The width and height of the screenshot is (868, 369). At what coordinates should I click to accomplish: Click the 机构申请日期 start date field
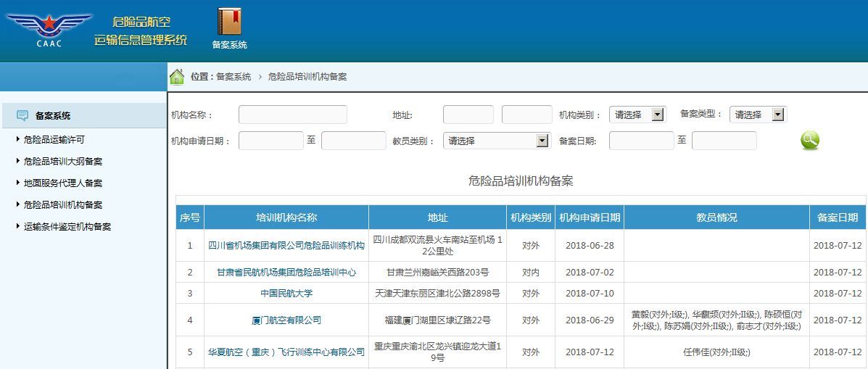tap(271, 141)
